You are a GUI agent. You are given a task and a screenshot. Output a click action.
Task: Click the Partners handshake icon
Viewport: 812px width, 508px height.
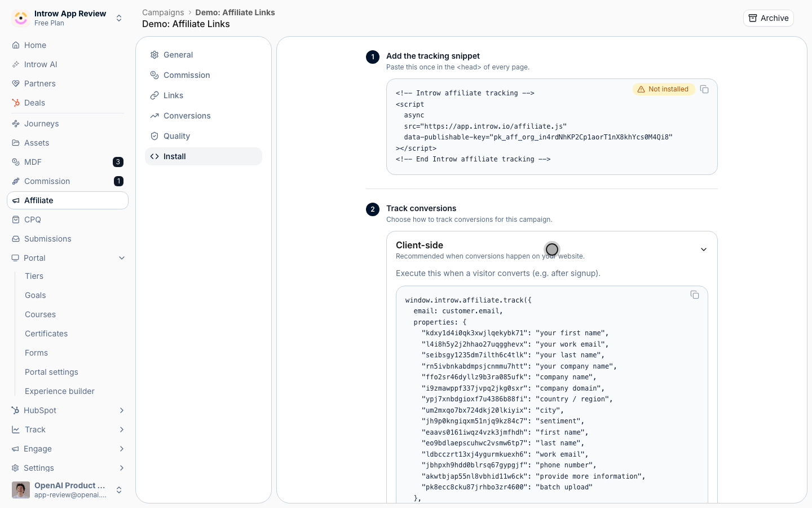tap(16, 84)
